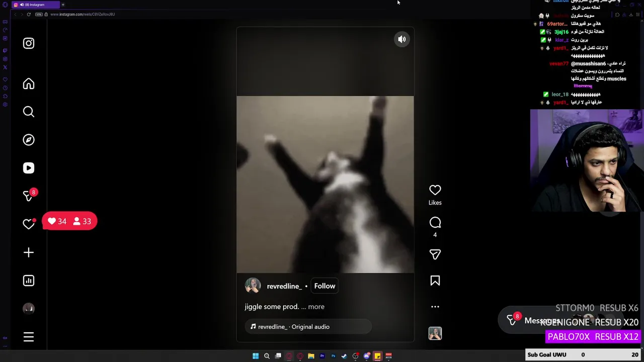Open sidebar Messages icon with 8 badge
This screenshot has width=644, height=362.
30,195
